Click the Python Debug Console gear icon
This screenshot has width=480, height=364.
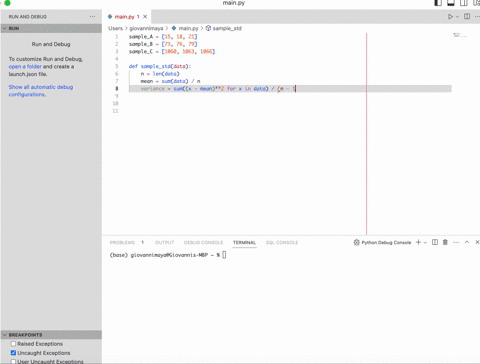pos(356,242)
